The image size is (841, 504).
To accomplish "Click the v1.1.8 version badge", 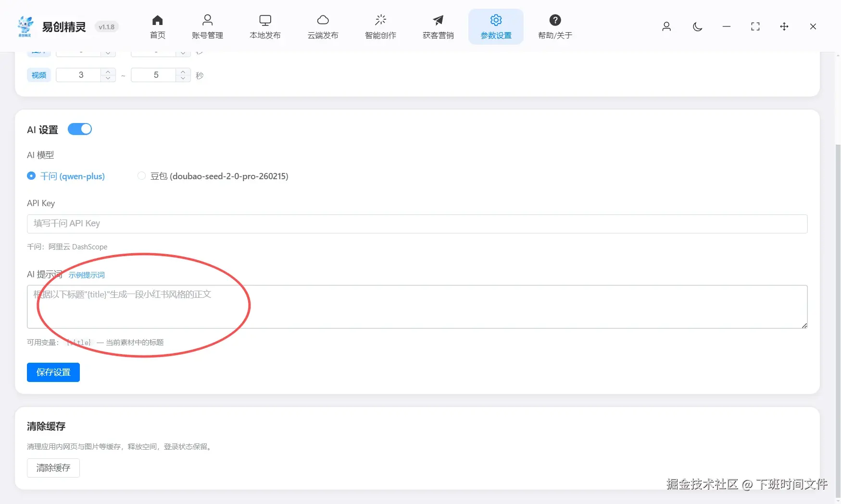I will pos(107,27).
